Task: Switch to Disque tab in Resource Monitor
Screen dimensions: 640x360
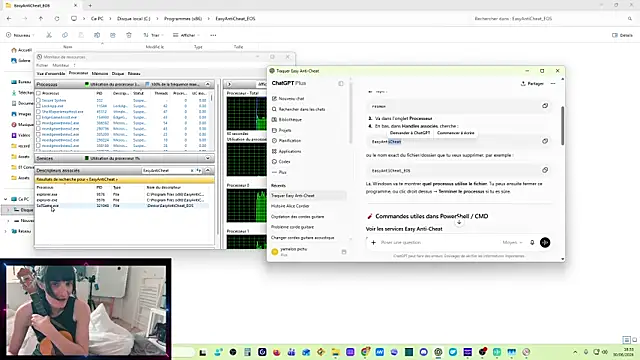Action: (118, 73)
